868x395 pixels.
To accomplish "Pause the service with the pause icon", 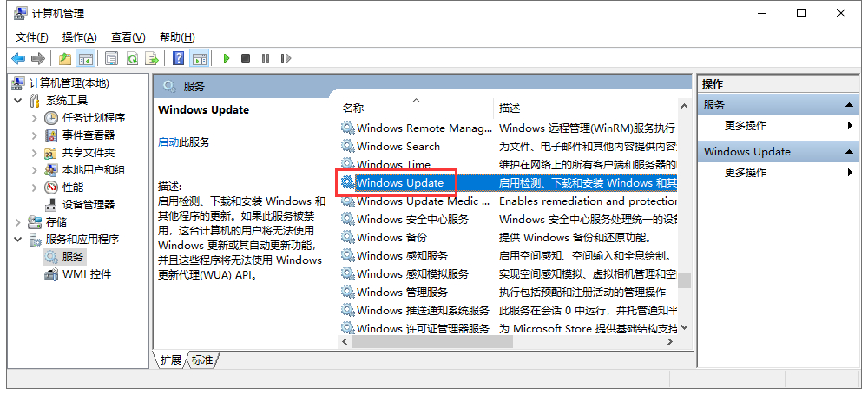I will coord(266,58).
